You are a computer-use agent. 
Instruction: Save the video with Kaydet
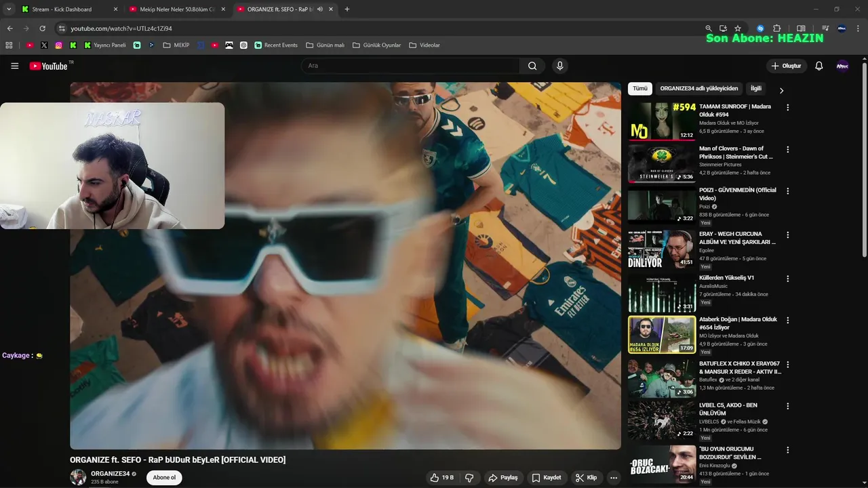click(x=547, y=478)
